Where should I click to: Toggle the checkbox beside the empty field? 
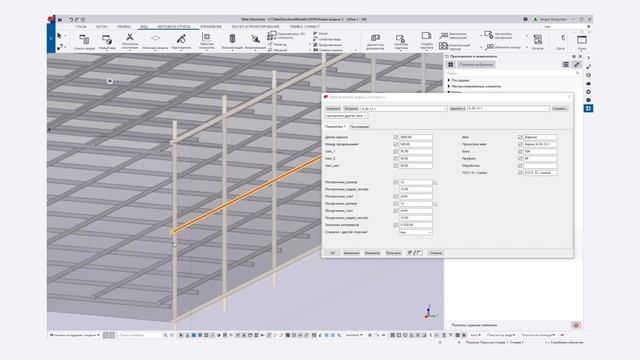520,166
